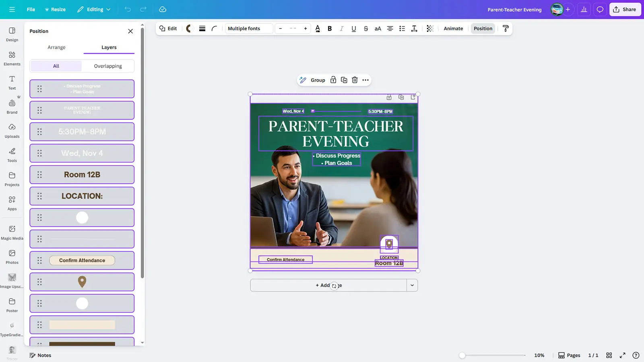This screenshot has width=644, height=362.
Task: Click the Share button
Action: click(x=625, y=9)
